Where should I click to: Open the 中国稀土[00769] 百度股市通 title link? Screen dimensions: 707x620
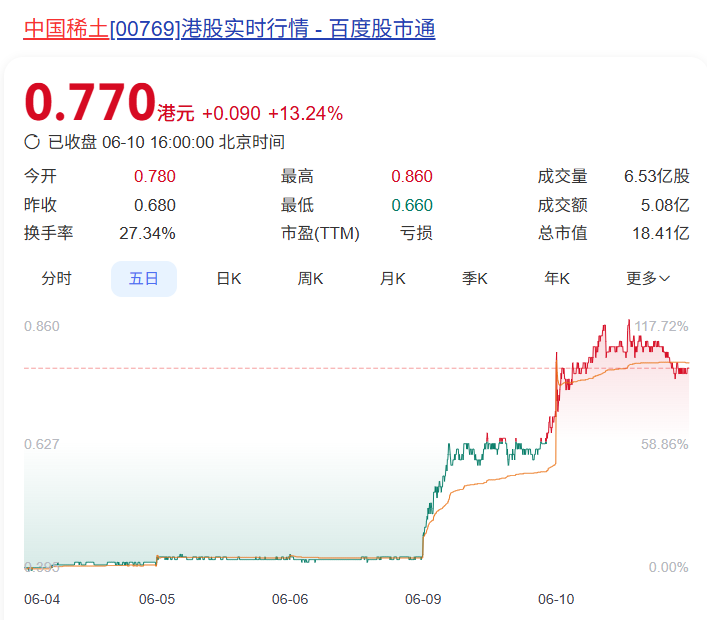point(229,28)
